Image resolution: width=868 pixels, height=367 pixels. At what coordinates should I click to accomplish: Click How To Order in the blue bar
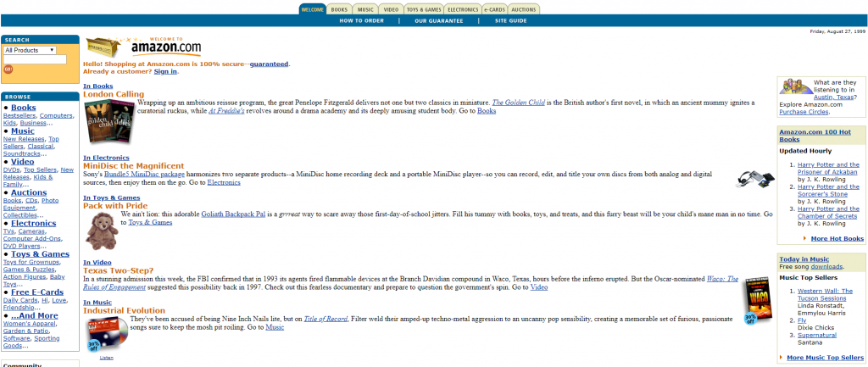pyautogui.click(x=361, y=21)
